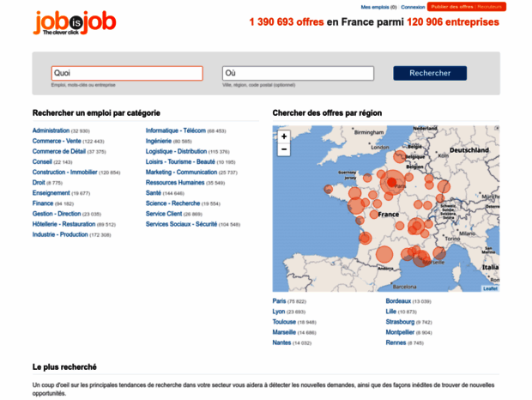Viewport: 532px width, 400px height.
Task: Open the Santé category
Action: (154, 193)
